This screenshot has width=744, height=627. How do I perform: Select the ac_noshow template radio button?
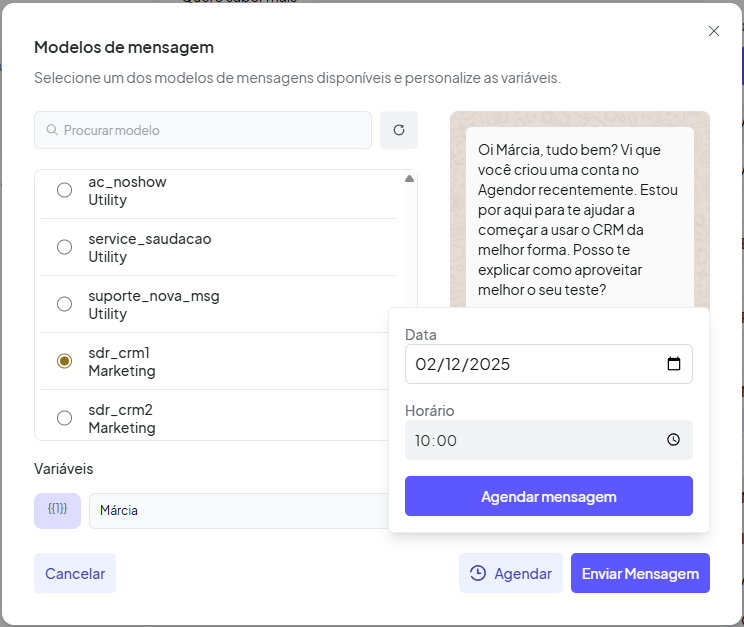pos(65,190)
